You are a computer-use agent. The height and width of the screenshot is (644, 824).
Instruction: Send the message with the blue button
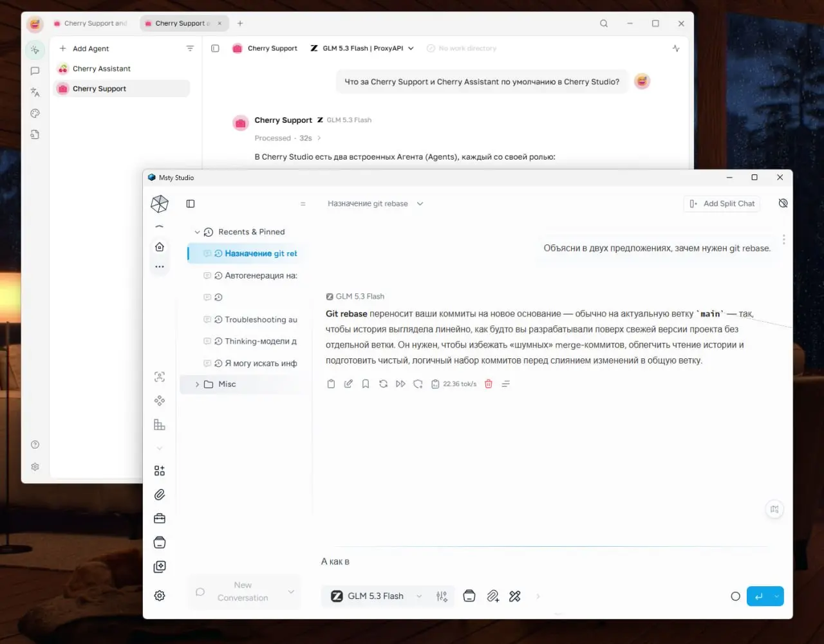(758, 596)
